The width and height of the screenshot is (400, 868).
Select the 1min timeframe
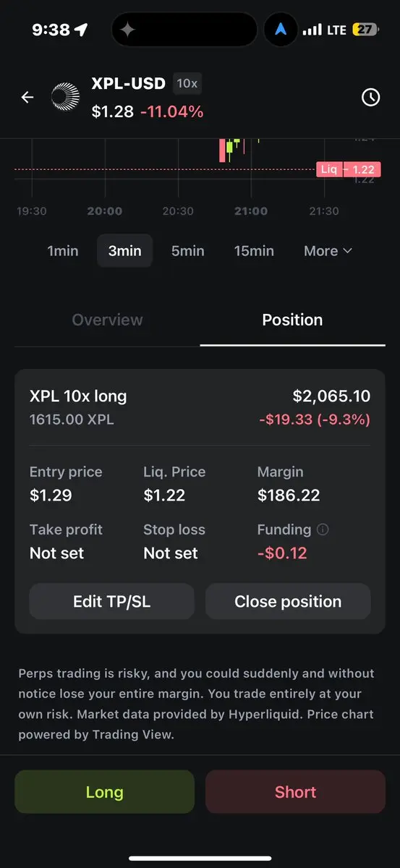click(63, 251)
